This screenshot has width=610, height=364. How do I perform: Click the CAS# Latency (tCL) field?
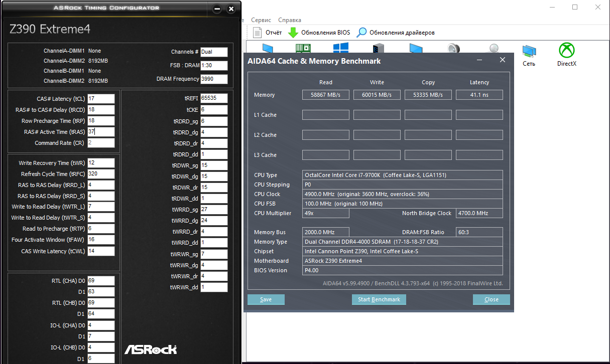tap(101, 99)
